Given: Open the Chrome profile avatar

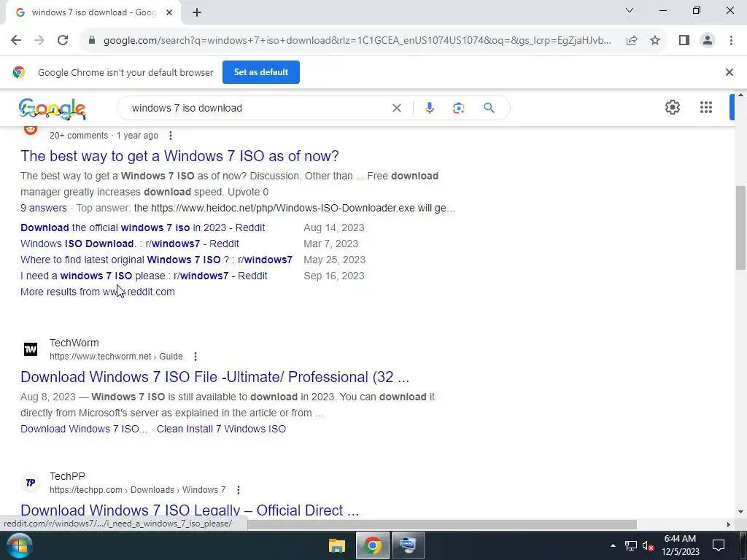Looking at the screenshot, I should (x=708, y=41).
